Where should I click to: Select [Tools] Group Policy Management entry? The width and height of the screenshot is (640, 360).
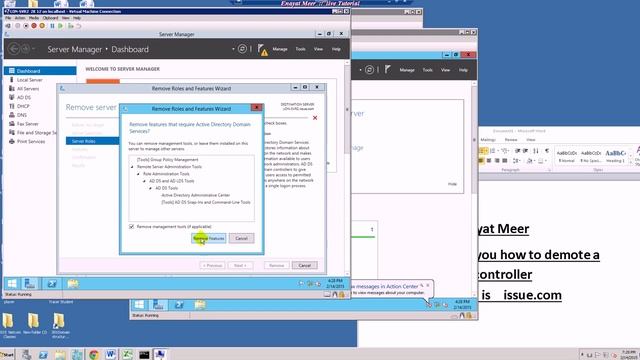[168, 160]
